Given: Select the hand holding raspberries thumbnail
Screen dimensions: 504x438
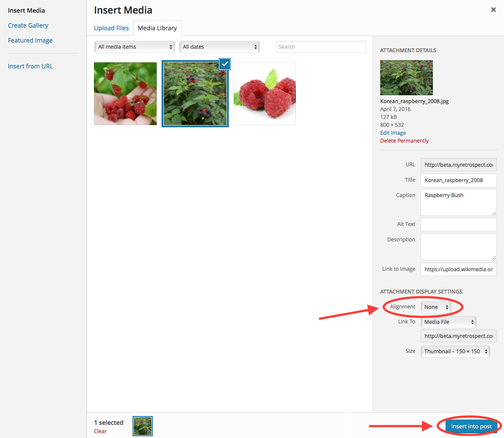Looking at the screenshot, I should pyautogui.click(x=126, y=93).
